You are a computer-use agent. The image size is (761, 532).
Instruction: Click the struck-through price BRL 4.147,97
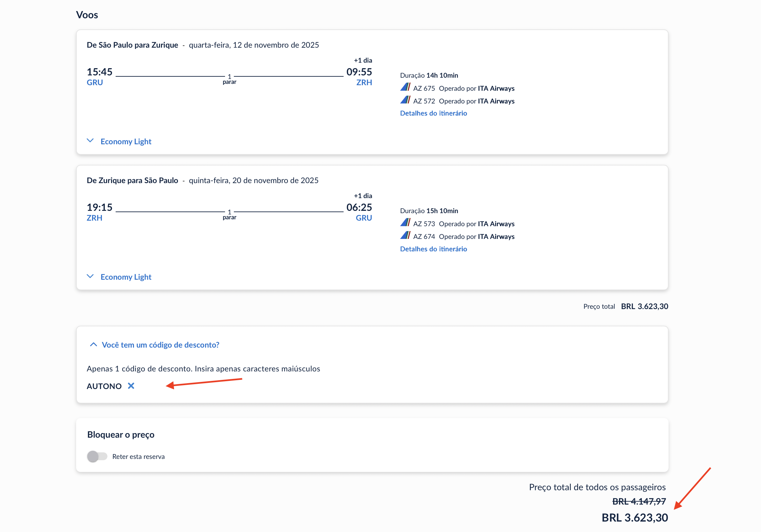tap(639, 502)
